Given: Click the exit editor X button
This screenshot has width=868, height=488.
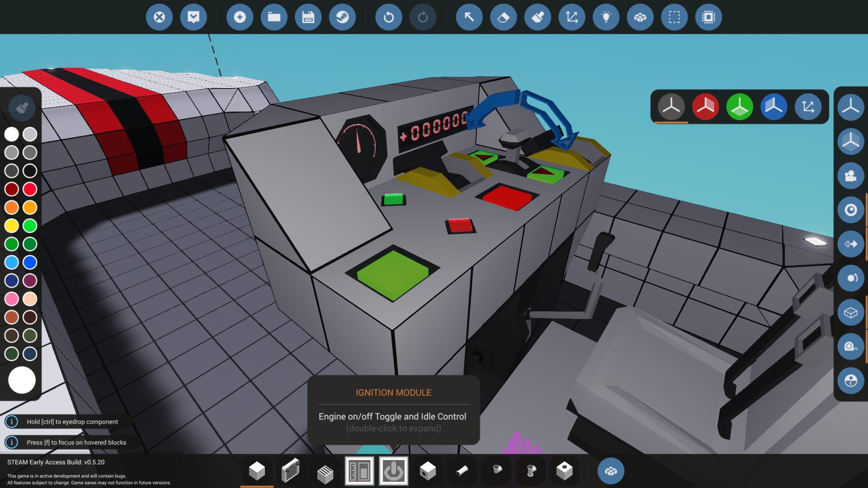Looking at the screenshot, I should (159, 17).
